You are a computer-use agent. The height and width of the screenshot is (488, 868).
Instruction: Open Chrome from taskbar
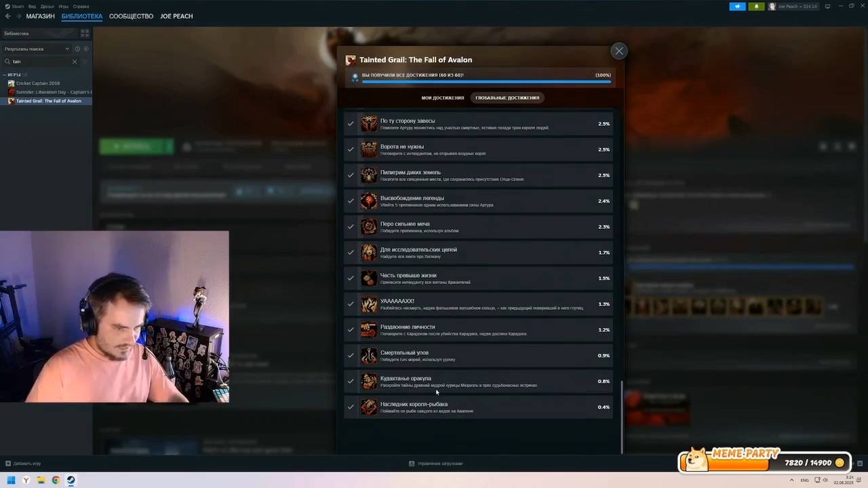tap(56, 481)
